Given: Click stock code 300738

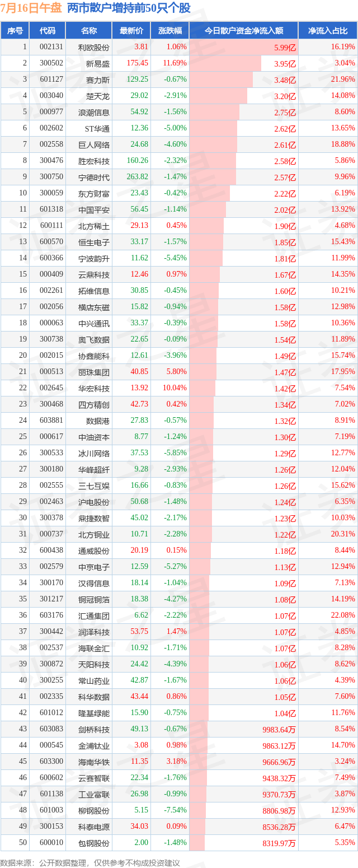Looking at the screenshot, I should tap(51, 339).
